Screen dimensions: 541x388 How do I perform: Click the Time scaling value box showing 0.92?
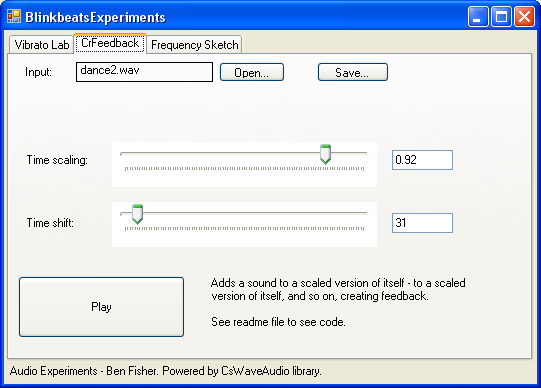point(422,160)
